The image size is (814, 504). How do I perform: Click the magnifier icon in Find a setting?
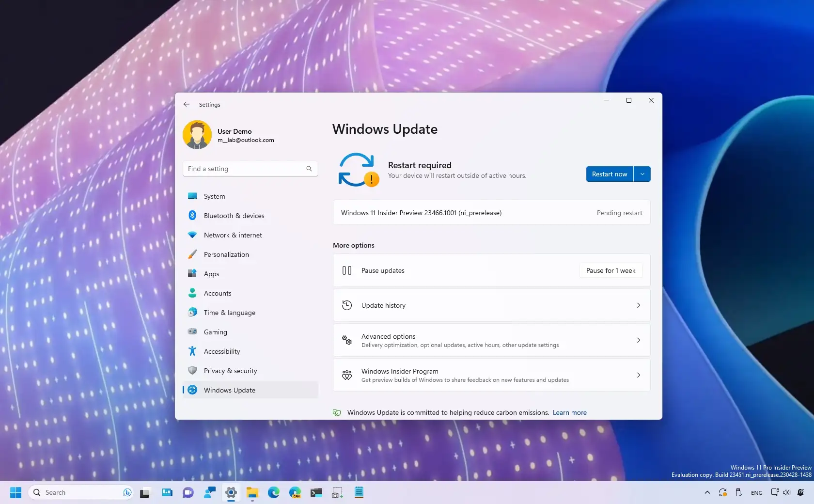pyautogui.click(x=309, y=169)
